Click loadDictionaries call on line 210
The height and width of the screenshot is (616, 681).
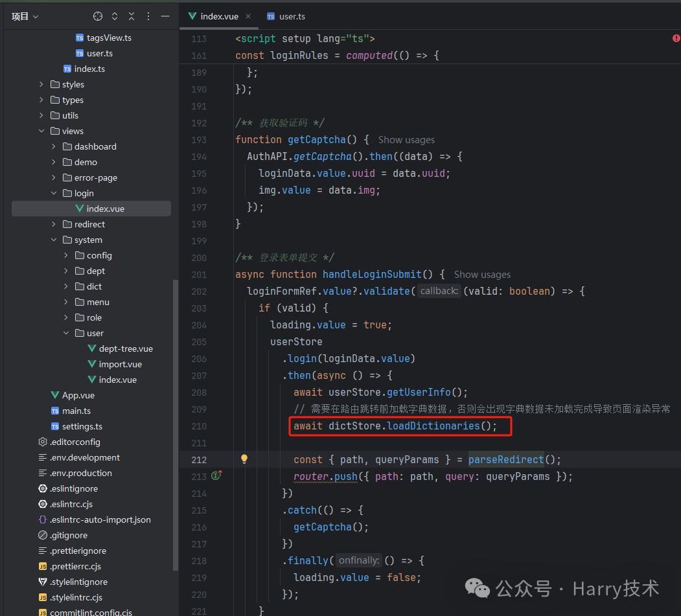coord(433,426)
